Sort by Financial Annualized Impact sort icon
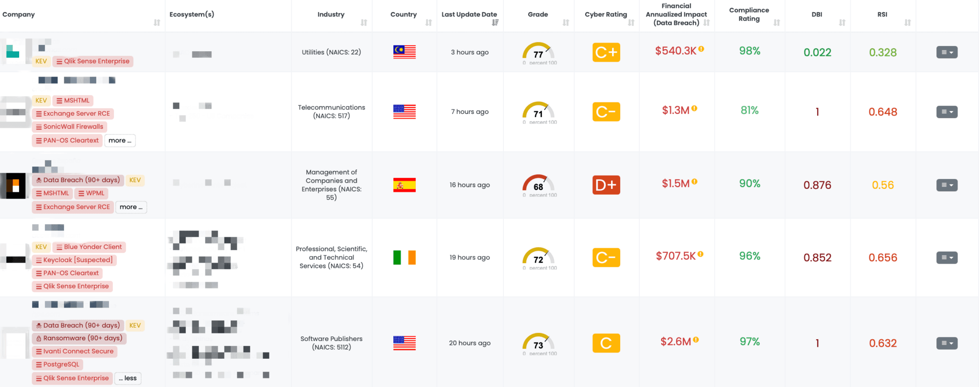This screenshot has height=387, width=980. pyautogui.click(x=707, y=22)
